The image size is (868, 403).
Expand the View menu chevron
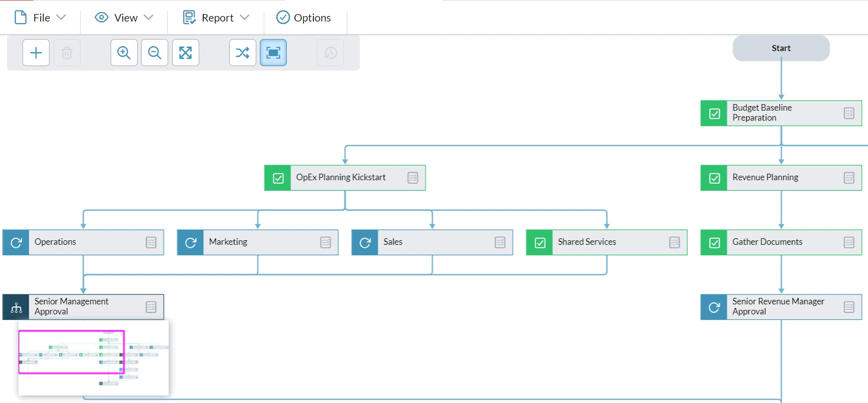point(148,17)
